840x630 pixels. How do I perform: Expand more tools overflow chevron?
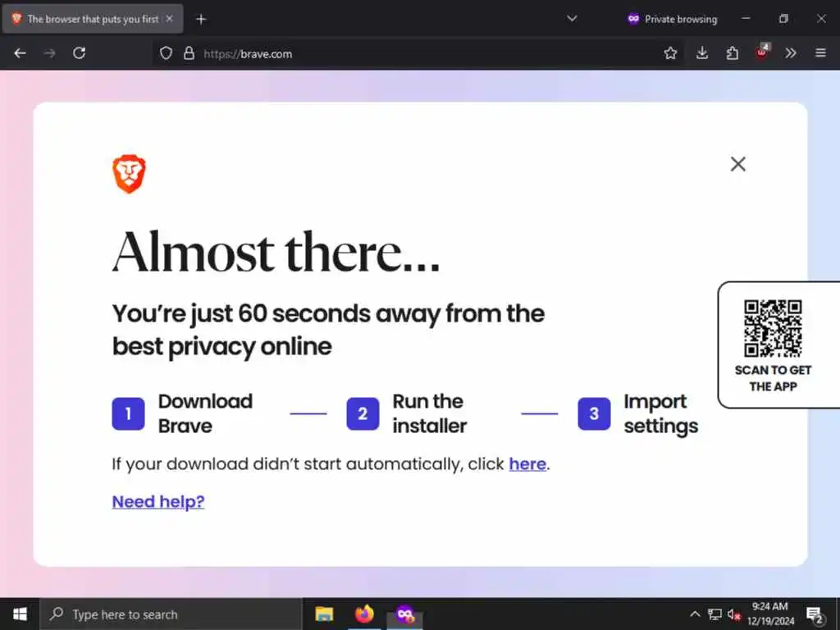[791, 53]
